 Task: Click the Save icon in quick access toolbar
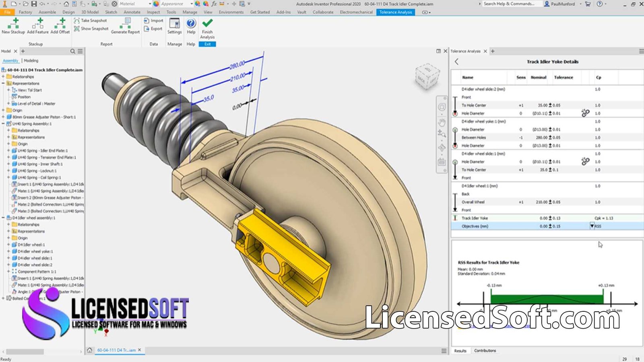point(34,4)
